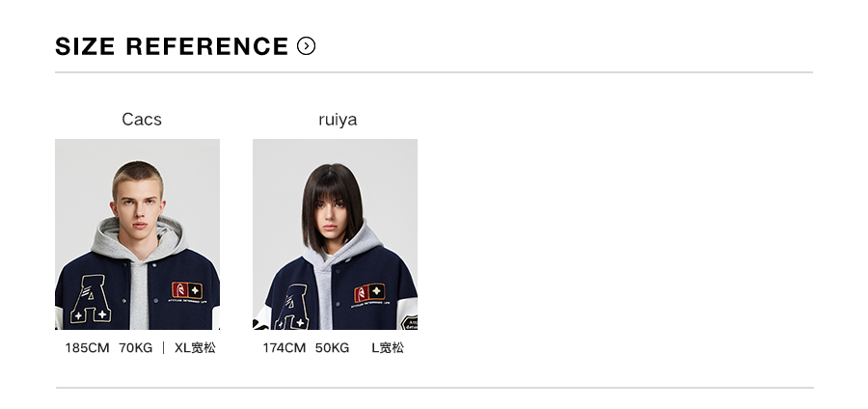
Task: Select the 185CM height label
Action: click(x=87, y=348)
